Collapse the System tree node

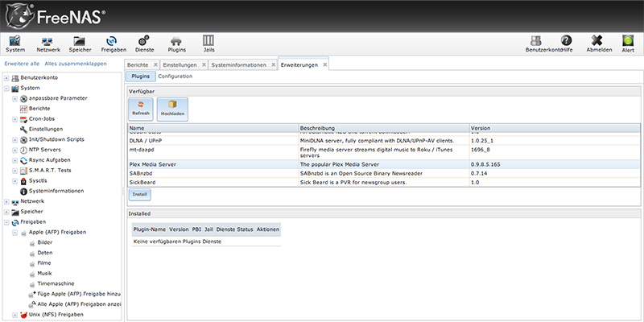(x=6, y=89)
